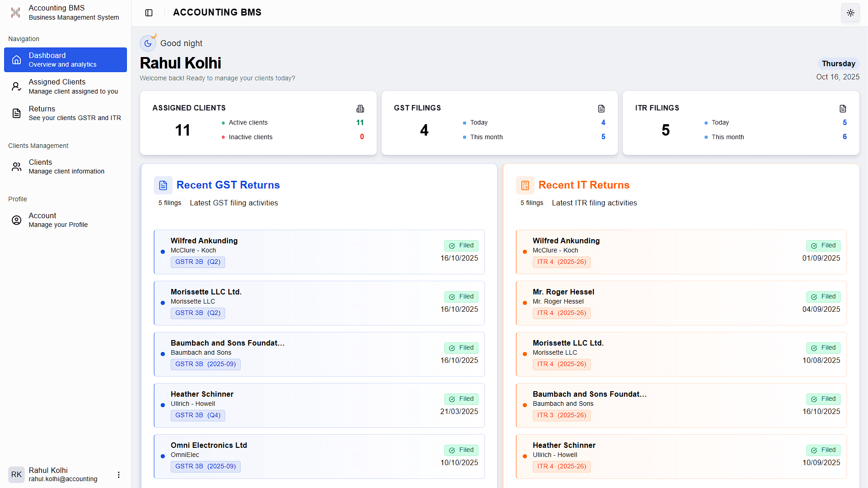The width and height of the screenshot is (868, 488).
Task: Click the GSTR 3B (Q2) badge for Morissette LLC
Action: [198, 313]
